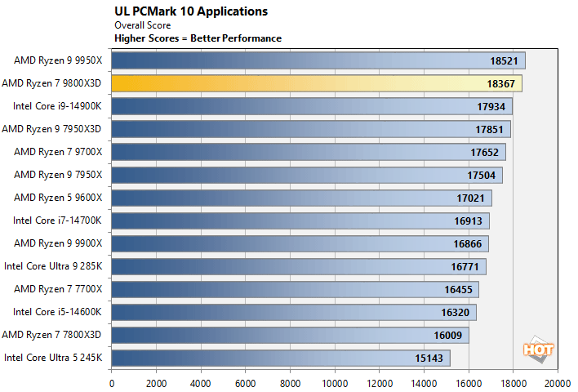
Task: Click the score value 17021
Action: (470, 198)
